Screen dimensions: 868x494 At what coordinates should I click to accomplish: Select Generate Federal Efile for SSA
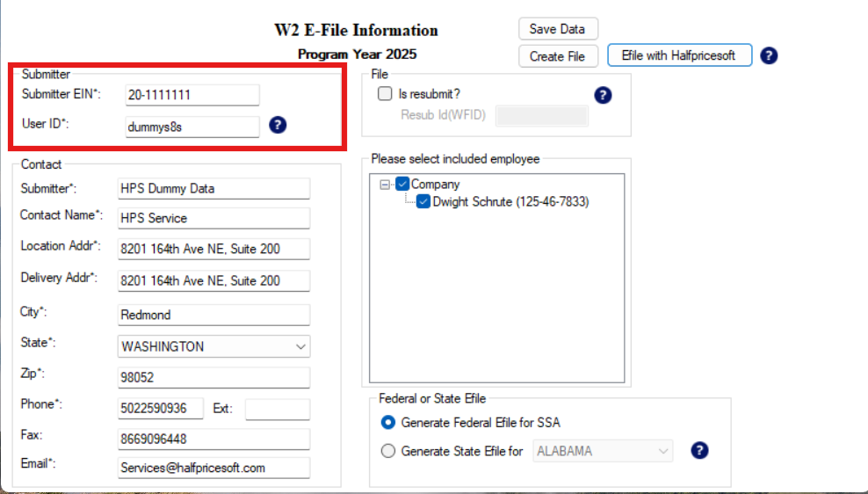click(388, 423)
